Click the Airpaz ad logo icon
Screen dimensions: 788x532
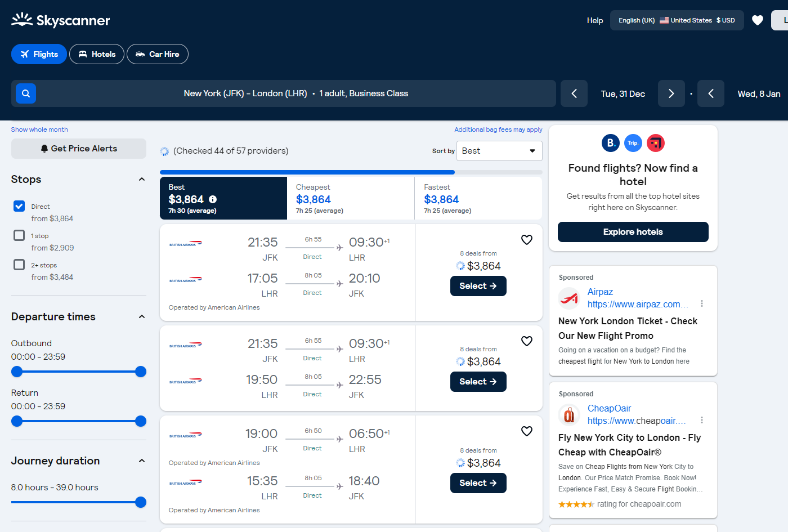click(x=569, y=298)
